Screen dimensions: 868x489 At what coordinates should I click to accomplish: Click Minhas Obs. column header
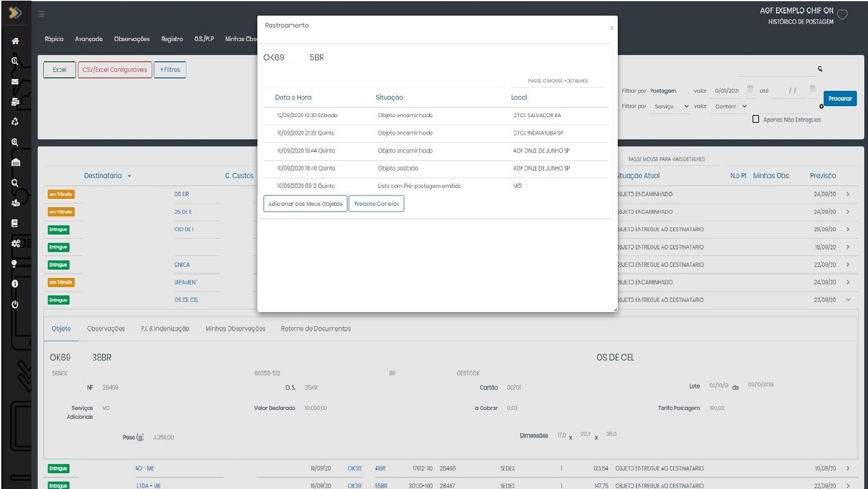771,176
